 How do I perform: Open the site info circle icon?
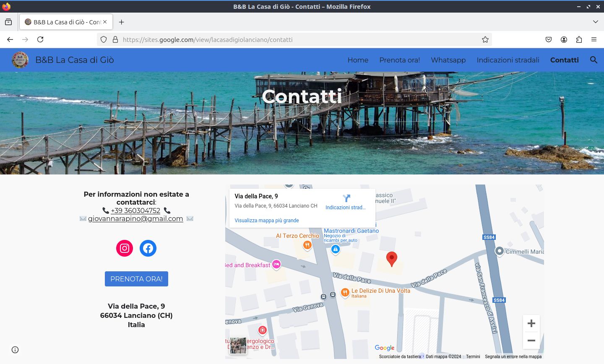pyautogui.click(x=15, y=350)
